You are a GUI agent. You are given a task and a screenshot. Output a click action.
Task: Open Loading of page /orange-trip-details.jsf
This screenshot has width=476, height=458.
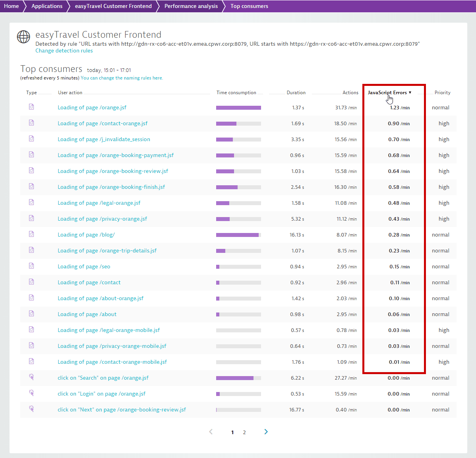coord(107,250)
